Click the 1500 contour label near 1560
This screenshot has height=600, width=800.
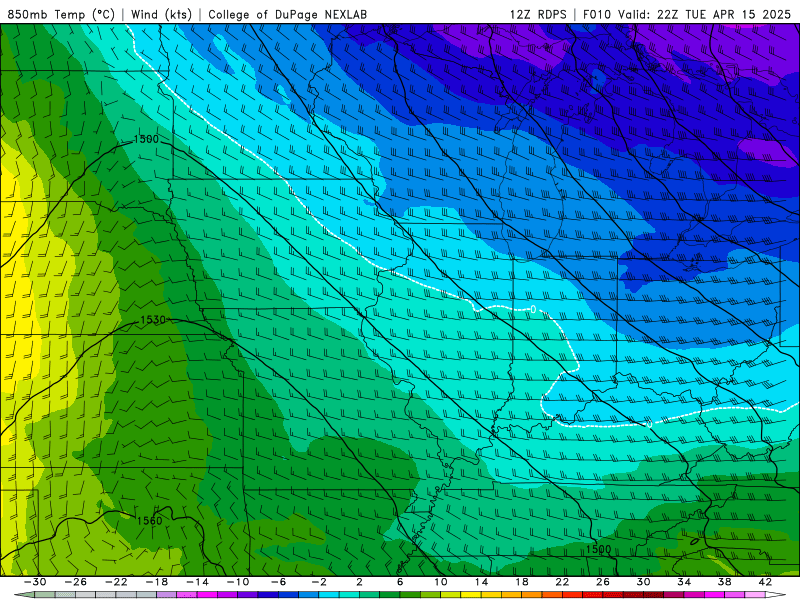(x=598, y=549)
